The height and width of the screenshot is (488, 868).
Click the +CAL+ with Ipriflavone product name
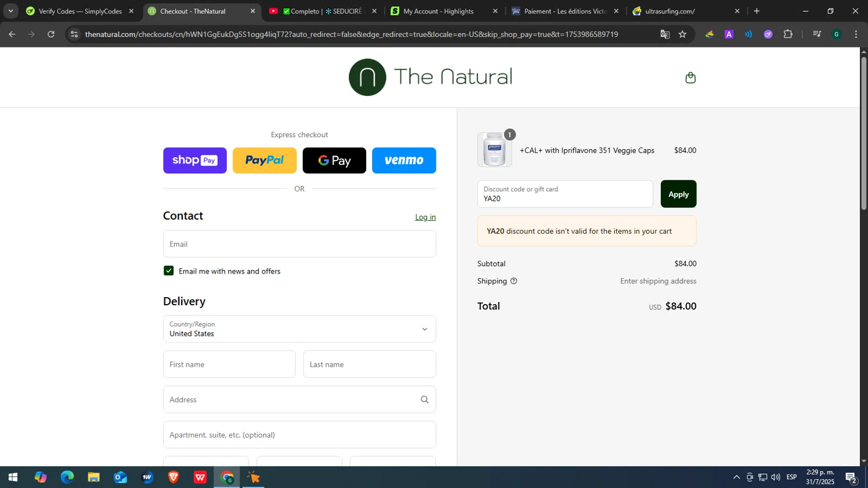click(587, 150)
